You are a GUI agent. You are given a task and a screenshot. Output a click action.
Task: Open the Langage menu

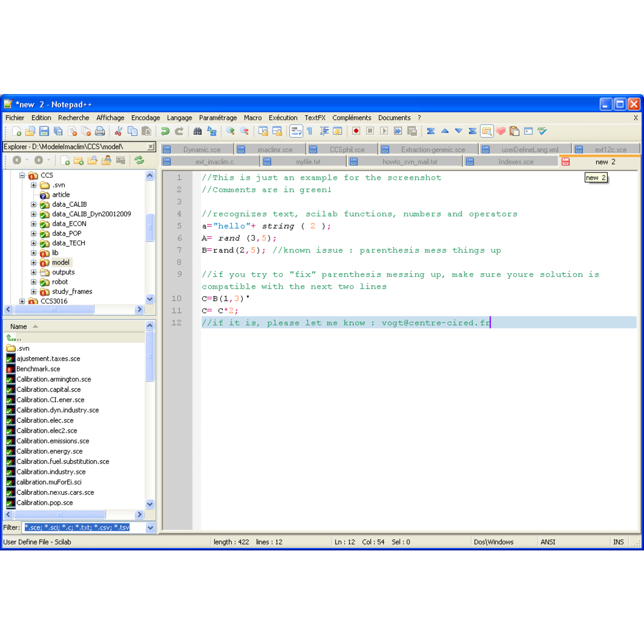179,117
